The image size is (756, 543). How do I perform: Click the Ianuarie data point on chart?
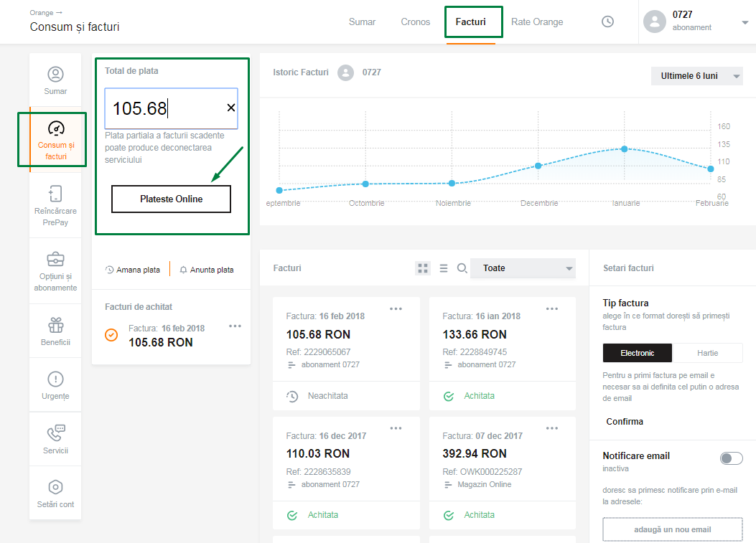[625, 149]
